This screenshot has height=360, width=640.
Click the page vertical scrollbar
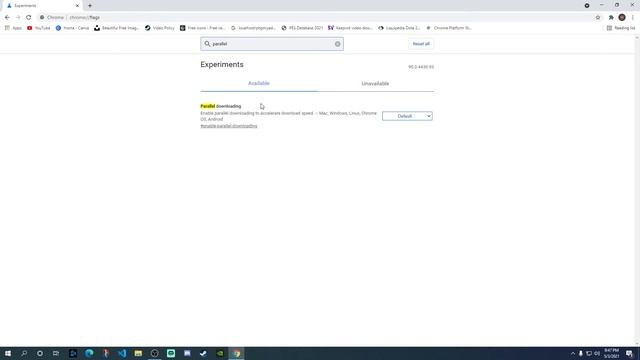pyautogui.click(x=637, y=191)
